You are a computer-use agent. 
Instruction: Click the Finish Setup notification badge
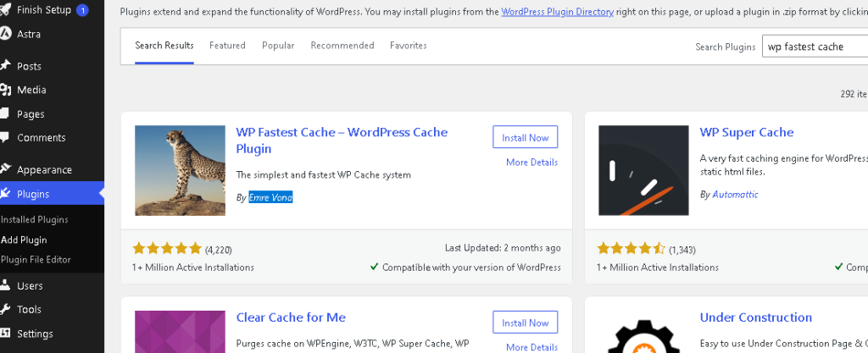pos(82,10)
